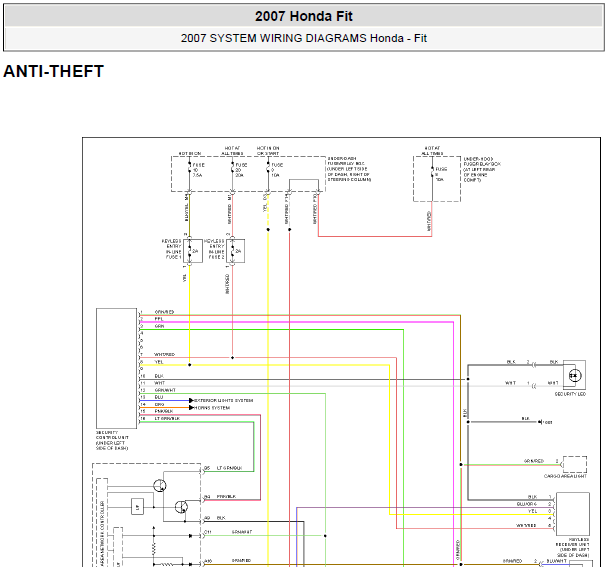Click pin 15 PNK/BLK label
The image size is (611, 567).
[164, 411]
